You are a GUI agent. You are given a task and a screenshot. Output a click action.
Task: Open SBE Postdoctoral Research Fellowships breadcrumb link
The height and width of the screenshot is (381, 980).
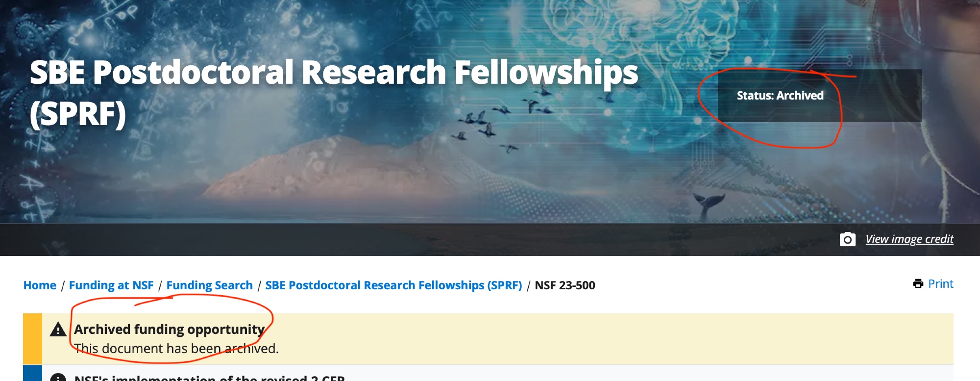393,285
